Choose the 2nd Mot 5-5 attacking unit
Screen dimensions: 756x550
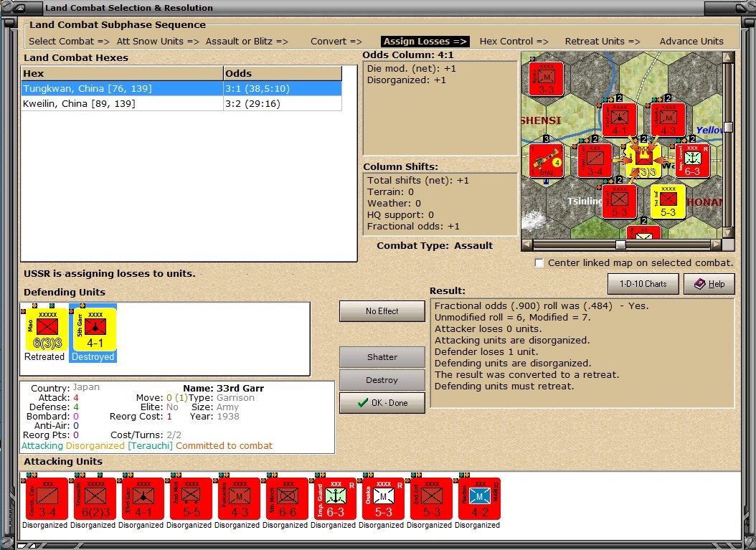point(191,498)
